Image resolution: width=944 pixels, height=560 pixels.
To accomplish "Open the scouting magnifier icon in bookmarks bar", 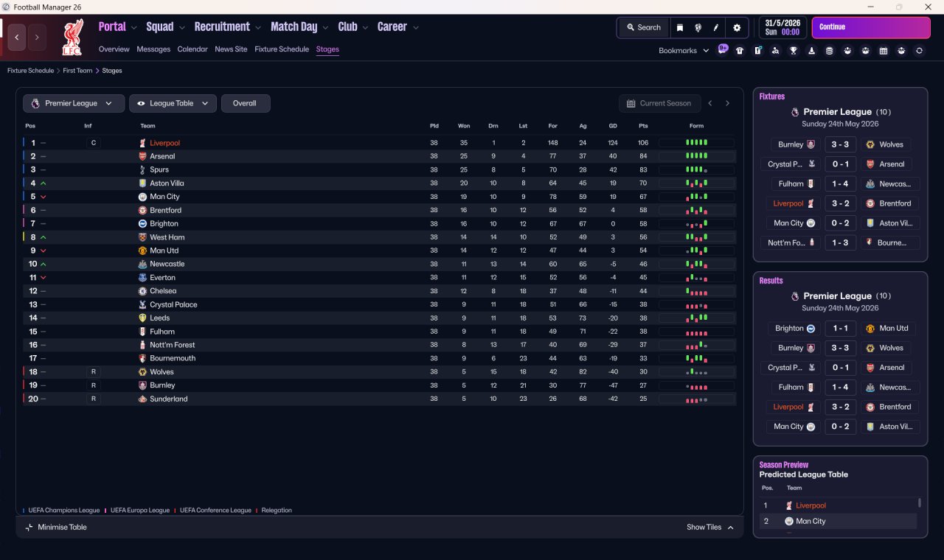I will pos(775,51).
